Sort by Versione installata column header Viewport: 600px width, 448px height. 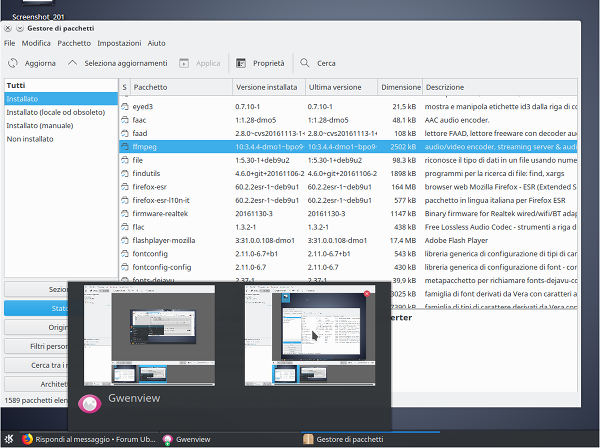269,87
